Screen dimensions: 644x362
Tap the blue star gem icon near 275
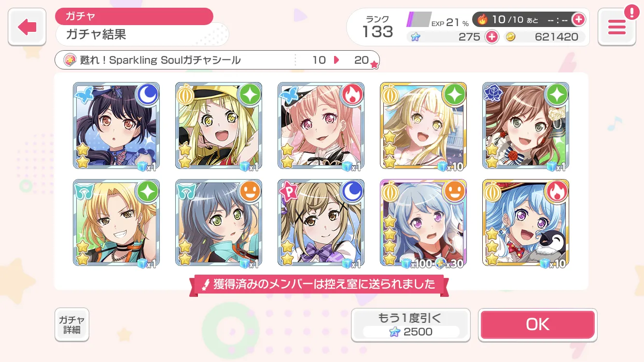[415, 37]
